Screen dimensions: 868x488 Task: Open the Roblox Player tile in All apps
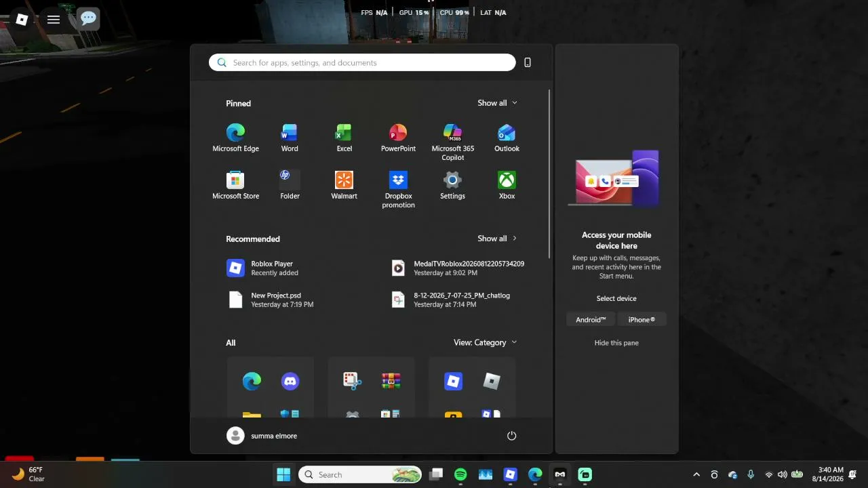(453, 382)
